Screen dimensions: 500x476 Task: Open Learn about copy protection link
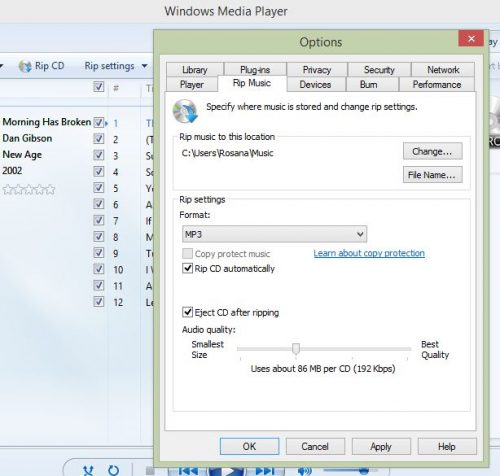(369, 253)
